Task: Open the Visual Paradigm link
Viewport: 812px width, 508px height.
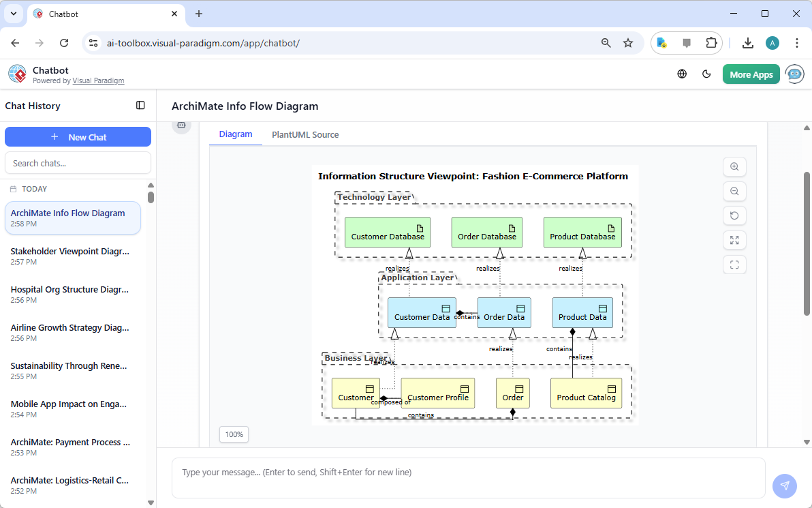Action: coord(98,80)
